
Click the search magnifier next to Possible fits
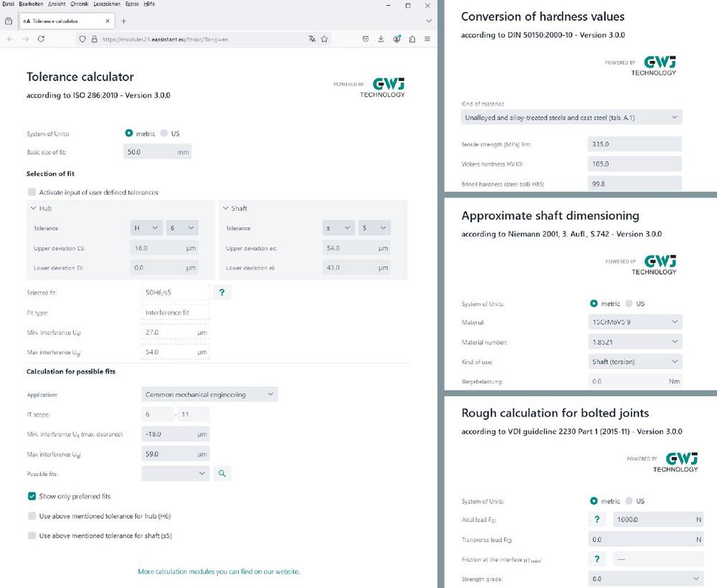click(x=222, y=473)
